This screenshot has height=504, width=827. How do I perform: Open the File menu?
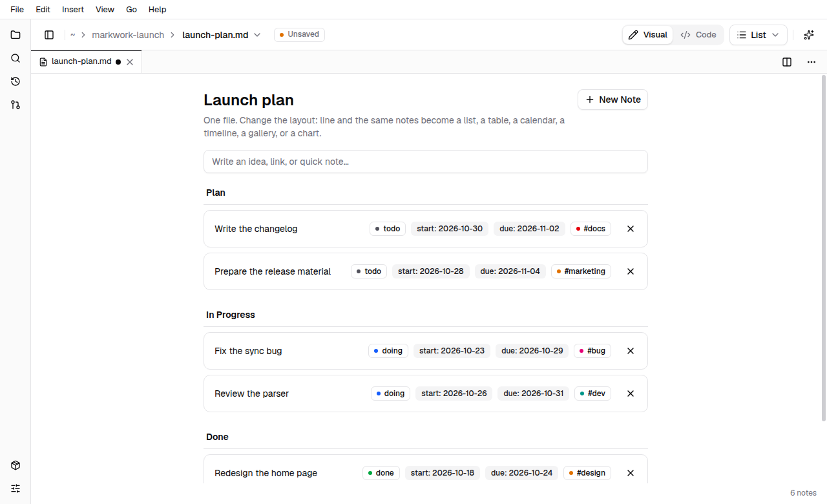(17, 10)
